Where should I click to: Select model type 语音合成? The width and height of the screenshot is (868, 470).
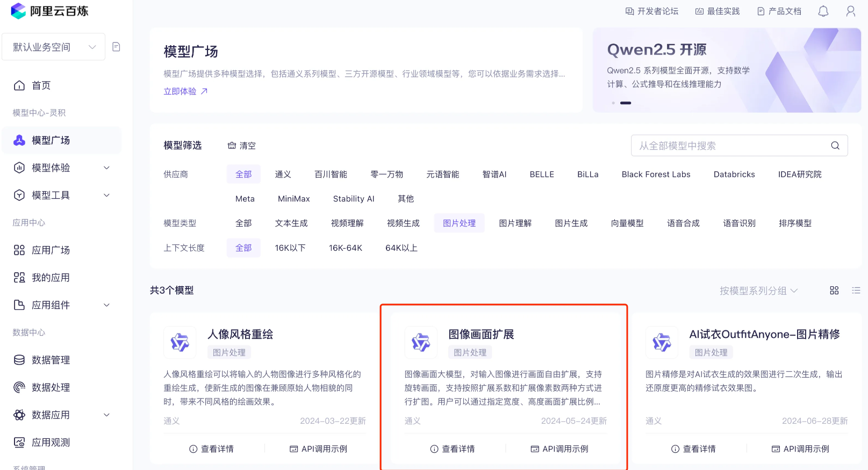[683, 223]
